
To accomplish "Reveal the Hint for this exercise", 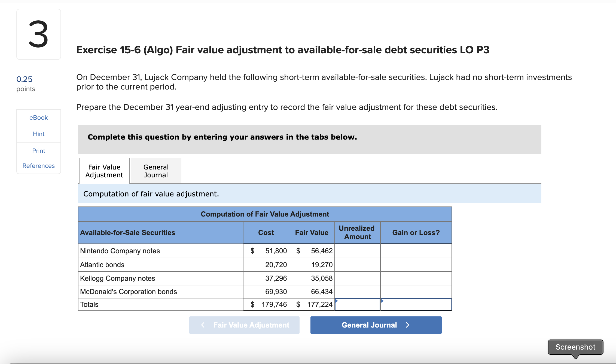I will coord(38,134).
